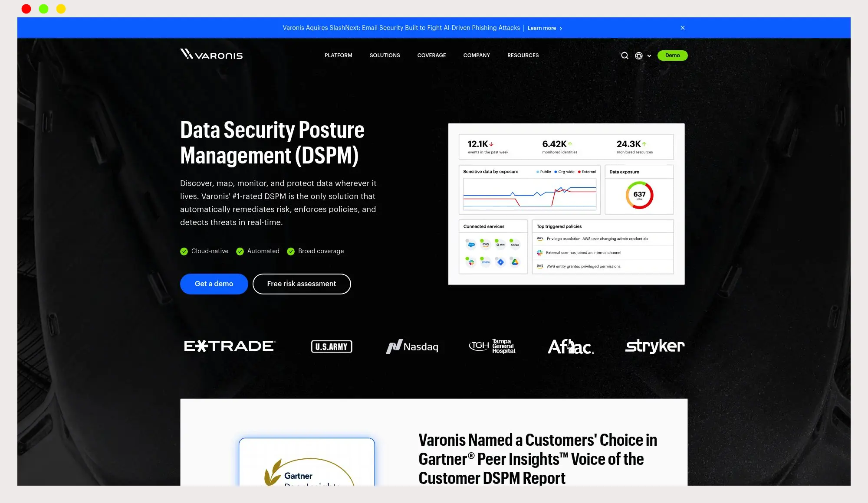Screen dimensions: 868x503
Task: Click the Get a demo button
Action: tap(214, 284)
